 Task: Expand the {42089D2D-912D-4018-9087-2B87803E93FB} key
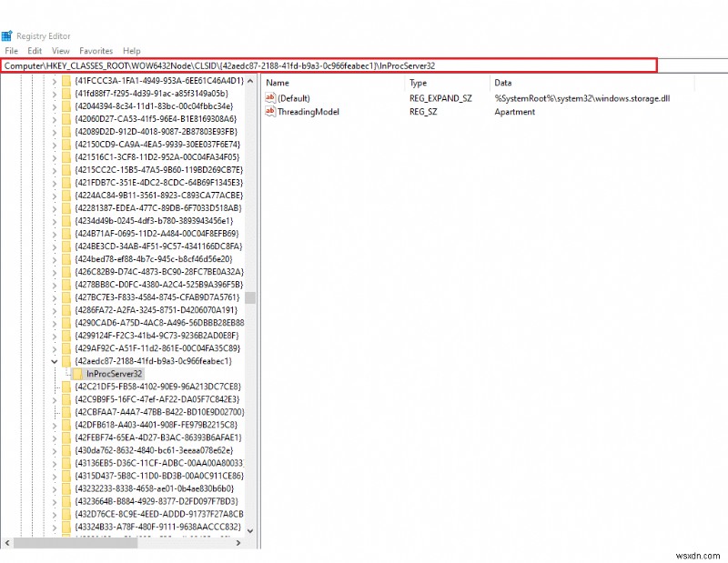pos(54,132)
